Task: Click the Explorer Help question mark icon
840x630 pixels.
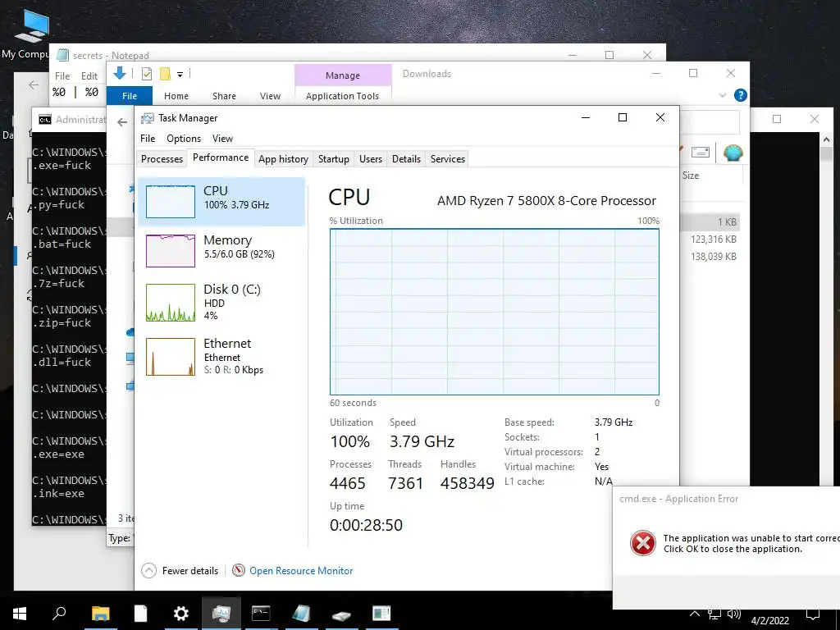Action: [x=741, y=95]
